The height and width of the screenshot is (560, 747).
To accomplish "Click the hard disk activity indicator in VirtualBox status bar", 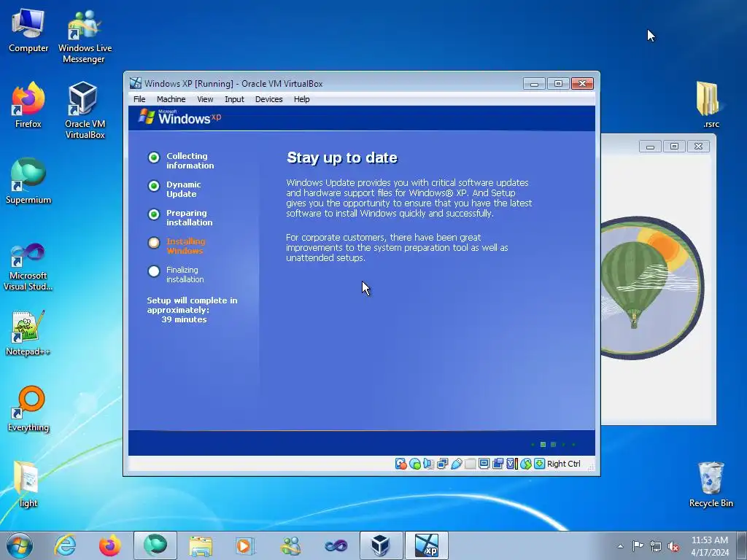I will [x=400, y=464].
